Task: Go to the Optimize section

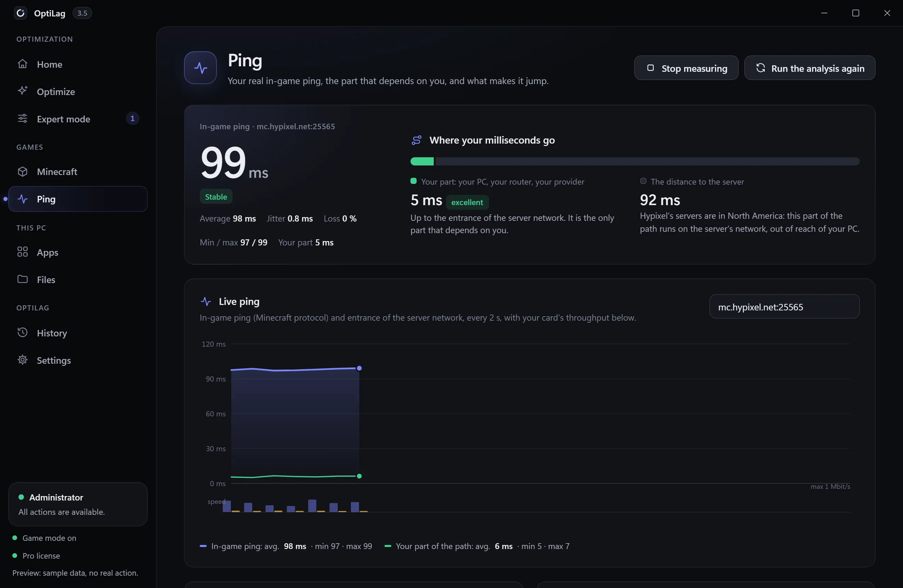Action: point(78,91)
